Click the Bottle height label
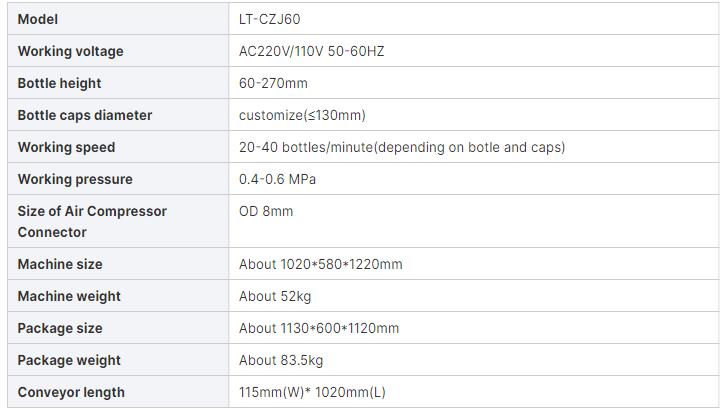This screenshot has width=725, height=410. click(x=59, y=83)
